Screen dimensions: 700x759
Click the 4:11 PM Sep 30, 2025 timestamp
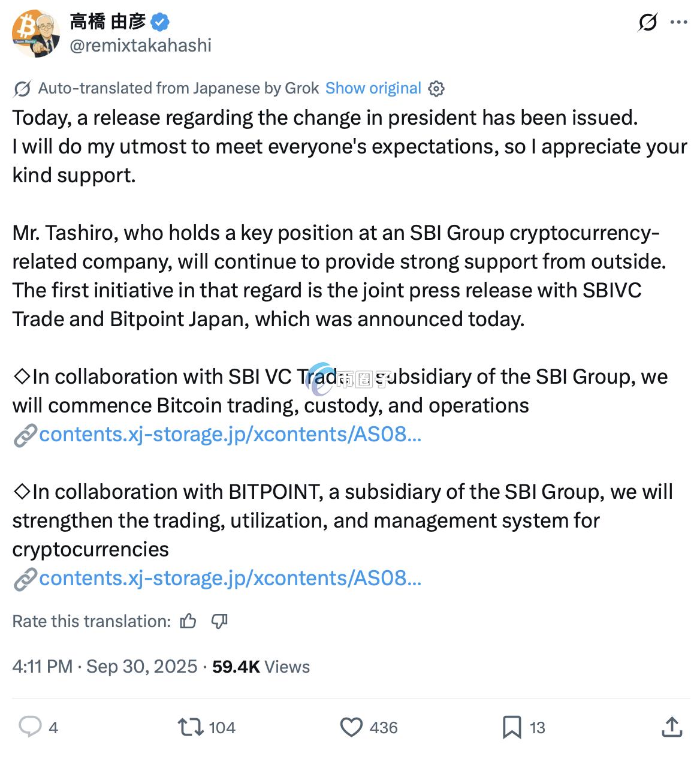click(x=105, y=667)
